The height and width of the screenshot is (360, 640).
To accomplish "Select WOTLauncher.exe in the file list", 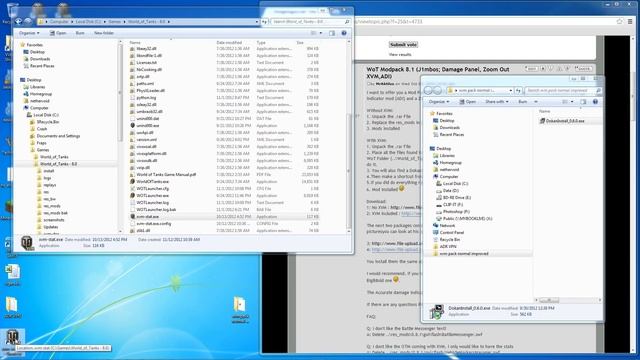I will 152,196.
